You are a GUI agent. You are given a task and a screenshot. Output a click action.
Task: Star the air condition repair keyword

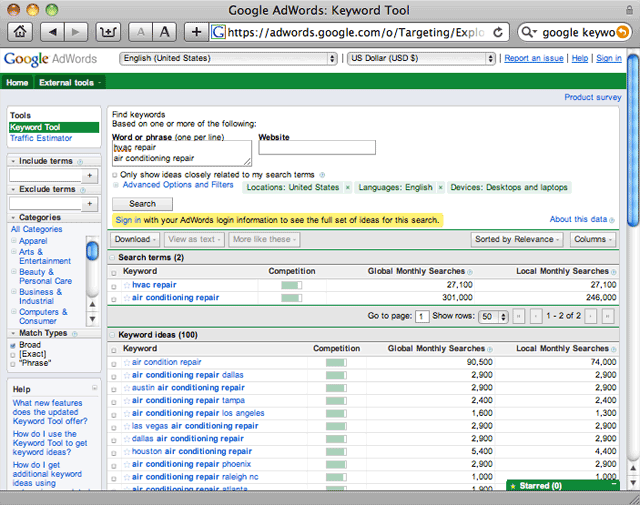pyautogui.click(x=127, y=362)
